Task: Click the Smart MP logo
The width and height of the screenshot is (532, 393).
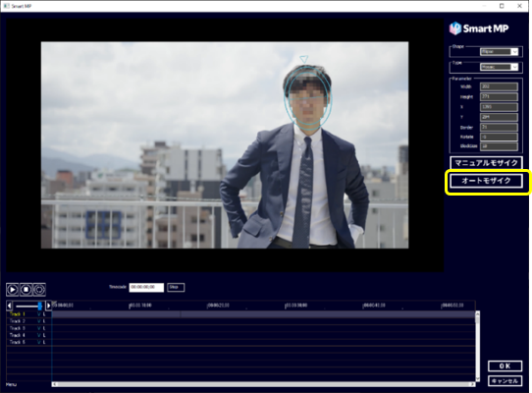Action: coord(479,28)
